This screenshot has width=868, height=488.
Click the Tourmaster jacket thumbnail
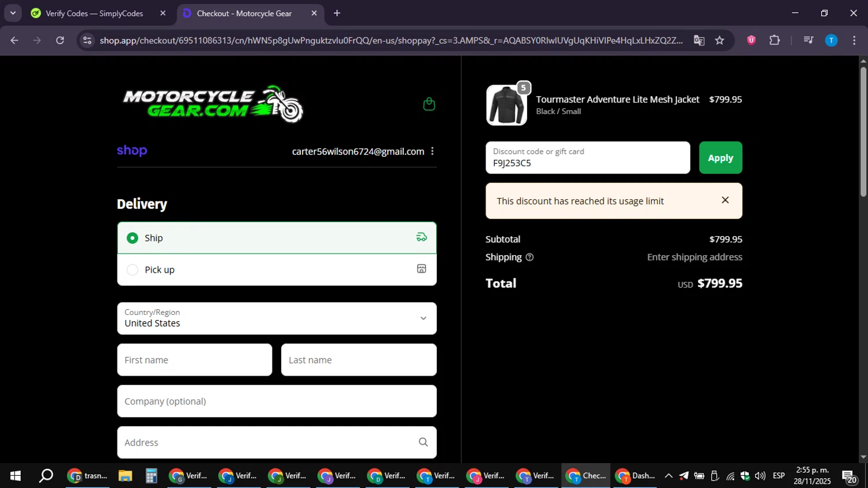click(506, 105)
